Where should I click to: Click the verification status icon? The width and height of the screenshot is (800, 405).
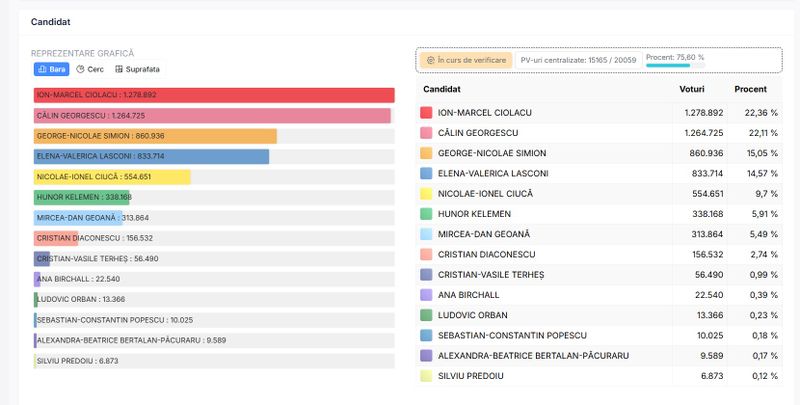point(430,61)
